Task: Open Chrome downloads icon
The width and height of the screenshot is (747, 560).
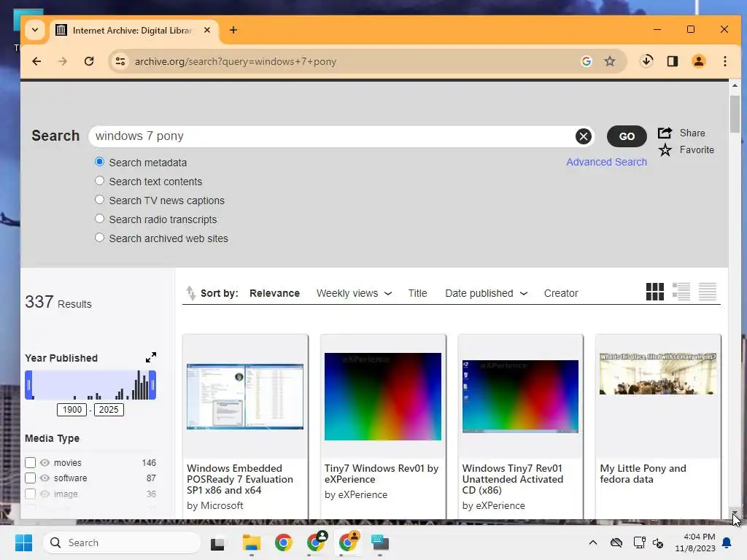Action: coord(646,61)
